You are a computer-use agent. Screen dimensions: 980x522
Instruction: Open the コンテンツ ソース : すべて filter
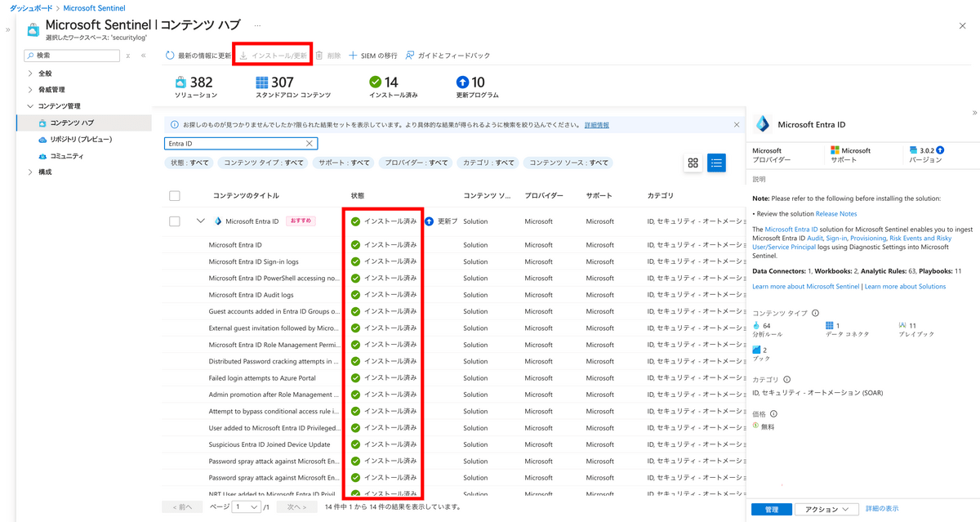point(568,163)
